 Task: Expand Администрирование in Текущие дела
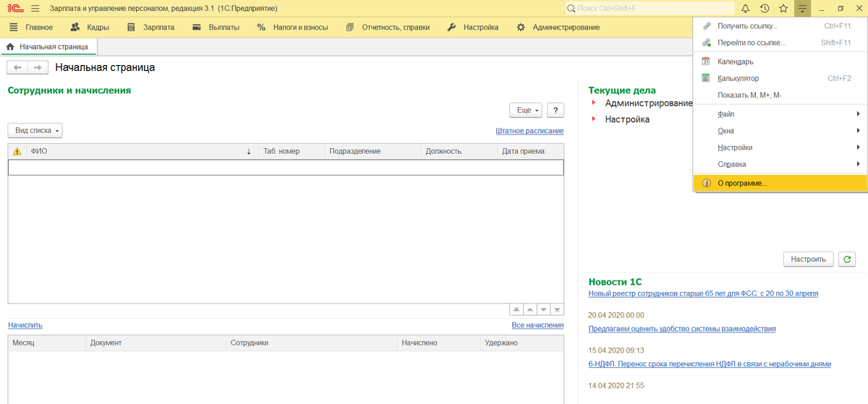point(595,103)
